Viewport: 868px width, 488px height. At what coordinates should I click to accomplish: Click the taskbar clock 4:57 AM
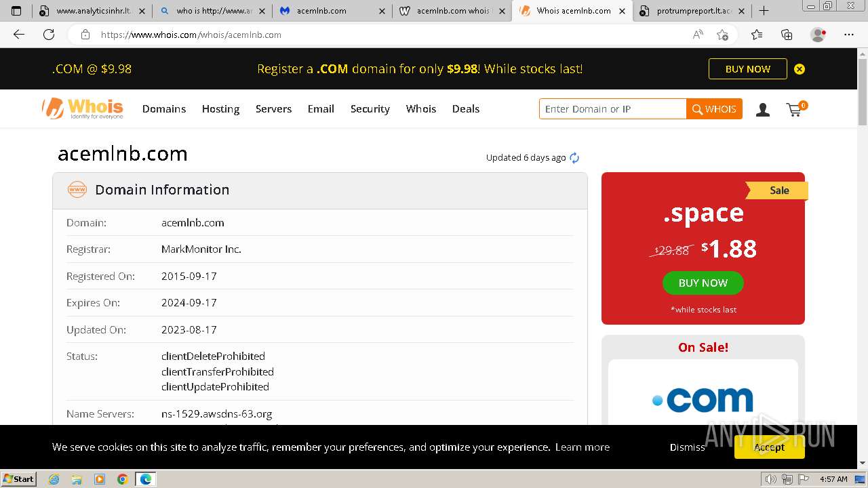point(833,479)
